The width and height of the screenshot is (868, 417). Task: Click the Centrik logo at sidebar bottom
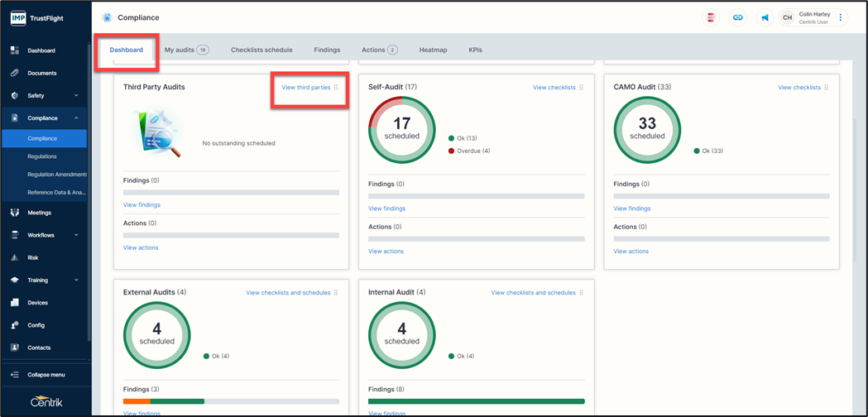(46, 402)
